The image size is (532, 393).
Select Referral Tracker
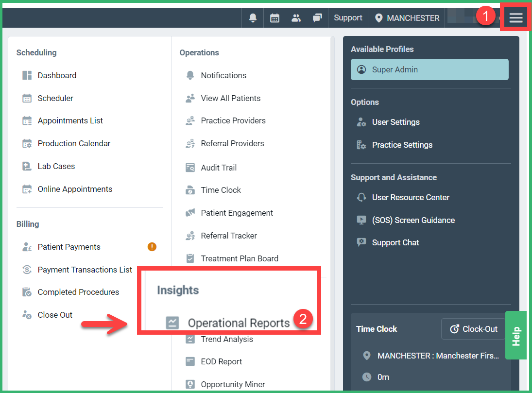click(x=229, y=236)
